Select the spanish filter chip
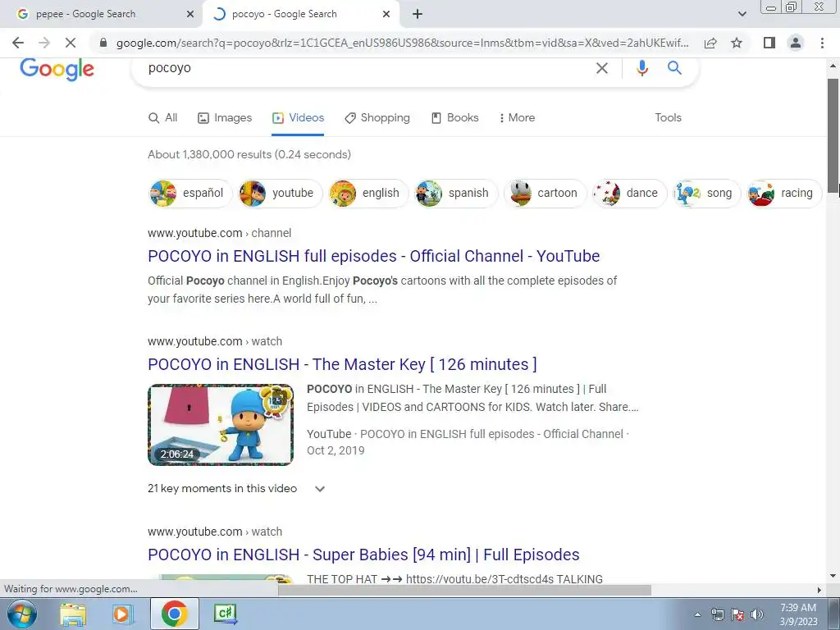The width and height of the screenshot is (840, 630). pos(456,193)
